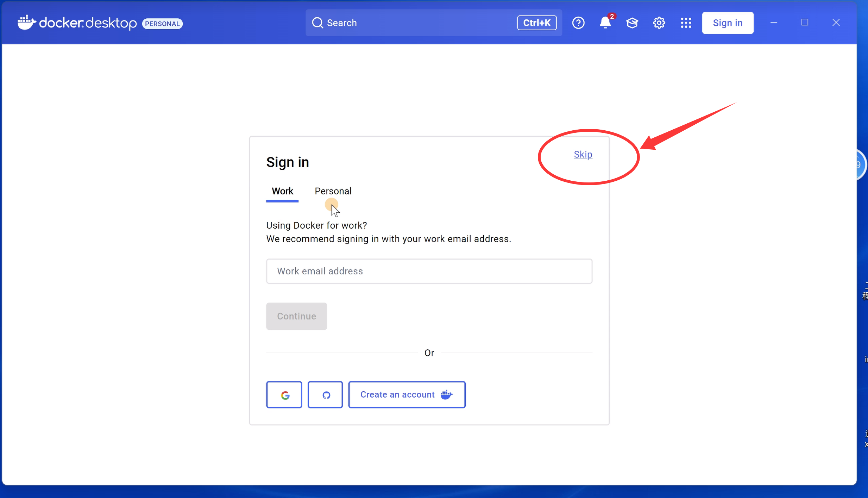Click the Continue button
The image size is (868, 498).
coord(296,316)
